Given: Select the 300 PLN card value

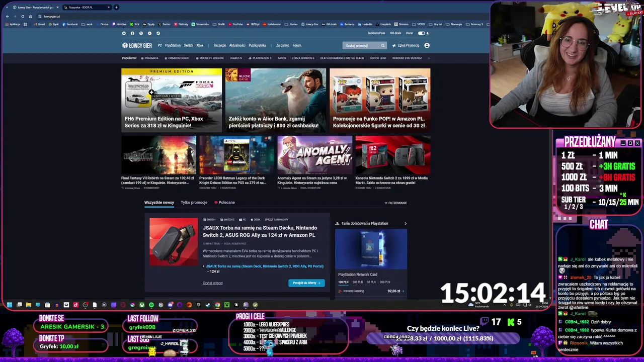Looking at the screenshot, I should 385,282.
